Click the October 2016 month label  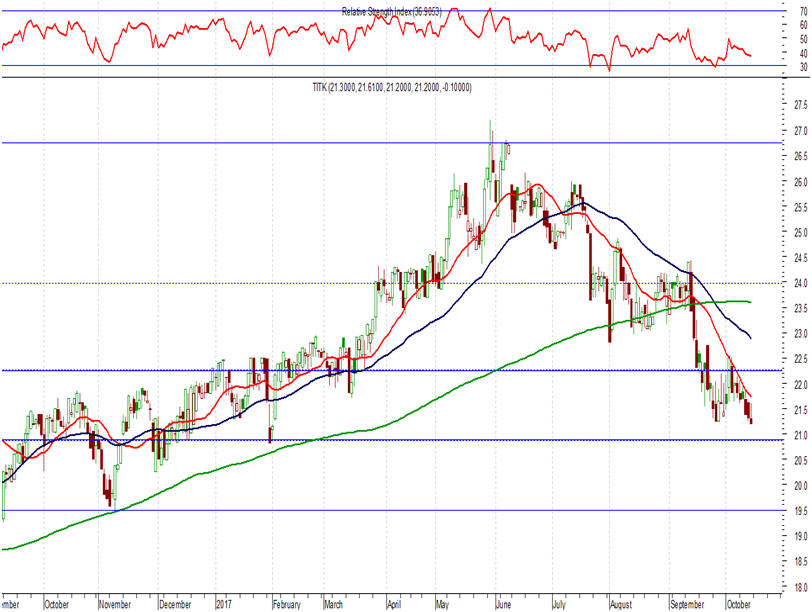click(x=57, y=604)
